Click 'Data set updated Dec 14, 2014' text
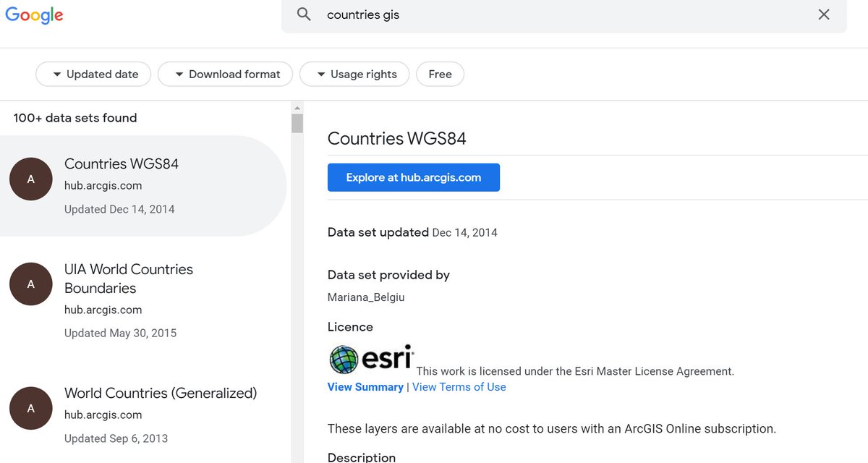The image size is (868, 463). point(412,232)
